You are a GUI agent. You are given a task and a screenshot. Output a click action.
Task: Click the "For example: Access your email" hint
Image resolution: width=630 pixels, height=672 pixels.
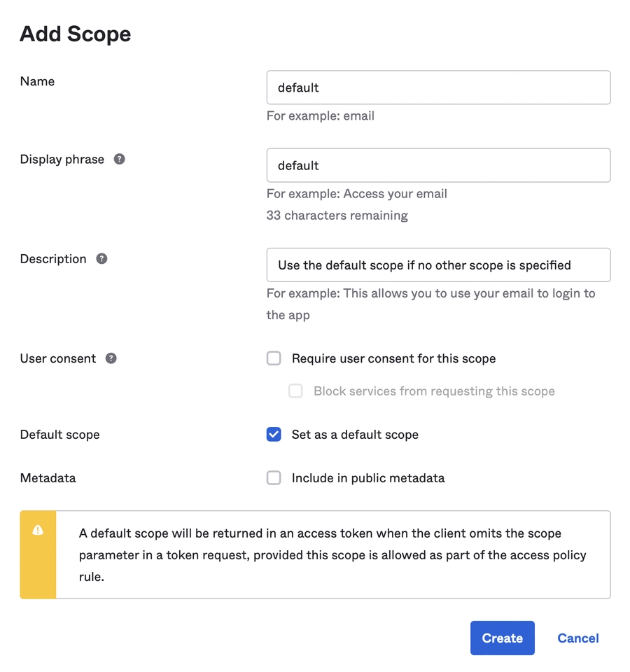356,194
